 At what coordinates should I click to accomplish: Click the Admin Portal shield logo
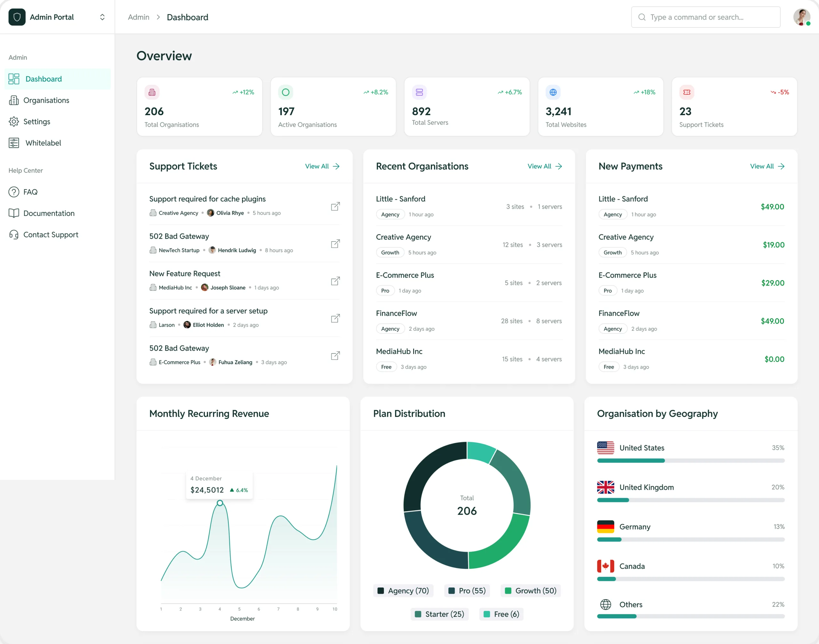[17, 17]
